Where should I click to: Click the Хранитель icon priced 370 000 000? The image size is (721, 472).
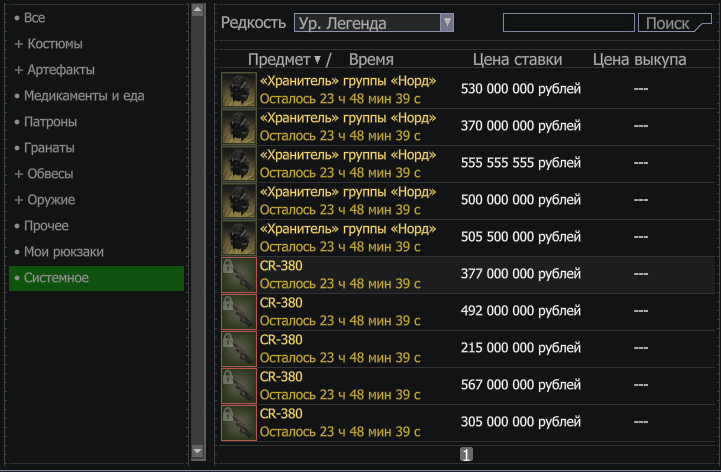point(239,127)
